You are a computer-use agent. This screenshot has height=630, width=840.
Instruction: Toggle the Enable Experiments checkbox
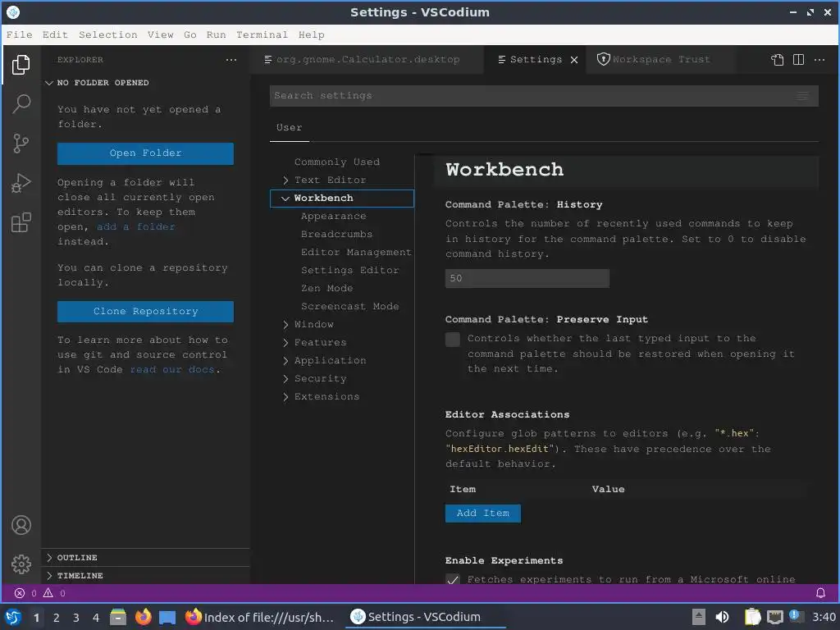tap(453, 580)
